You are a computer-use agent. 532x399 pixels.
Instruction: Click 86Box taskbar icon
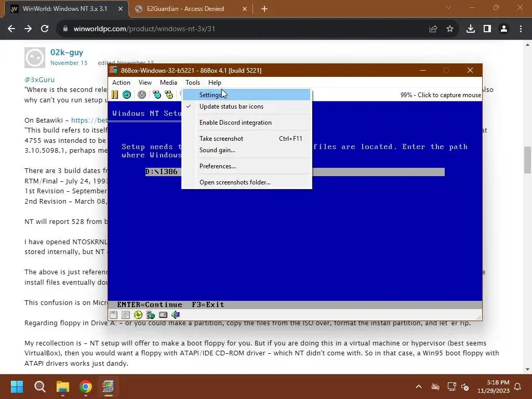point(108,387)
